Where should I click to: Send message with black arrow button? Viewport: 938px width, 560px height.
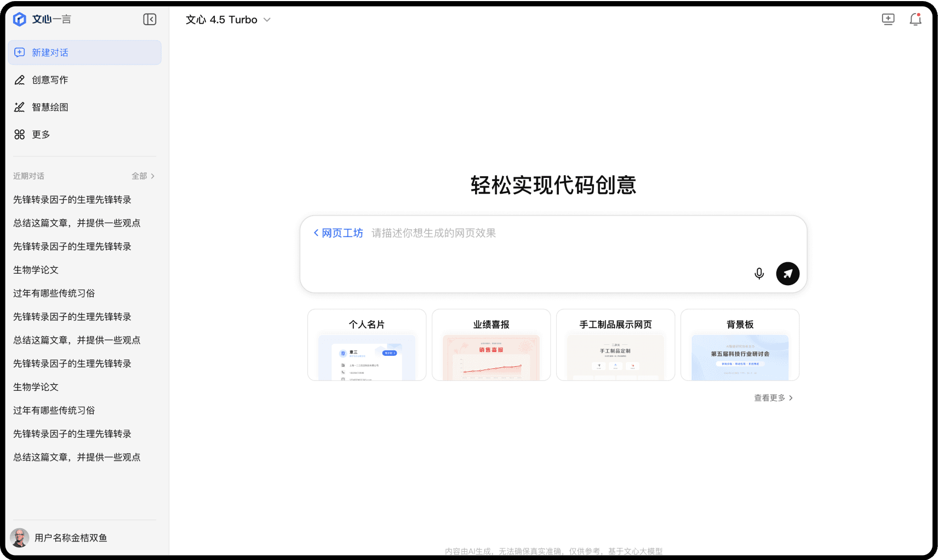[787, 274]
